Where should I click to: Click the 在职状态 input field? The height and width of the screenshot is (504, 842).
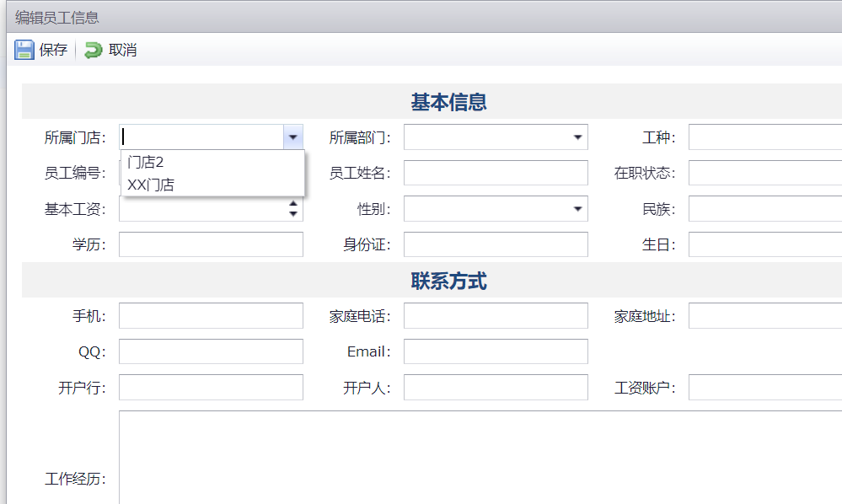point(765,173)
